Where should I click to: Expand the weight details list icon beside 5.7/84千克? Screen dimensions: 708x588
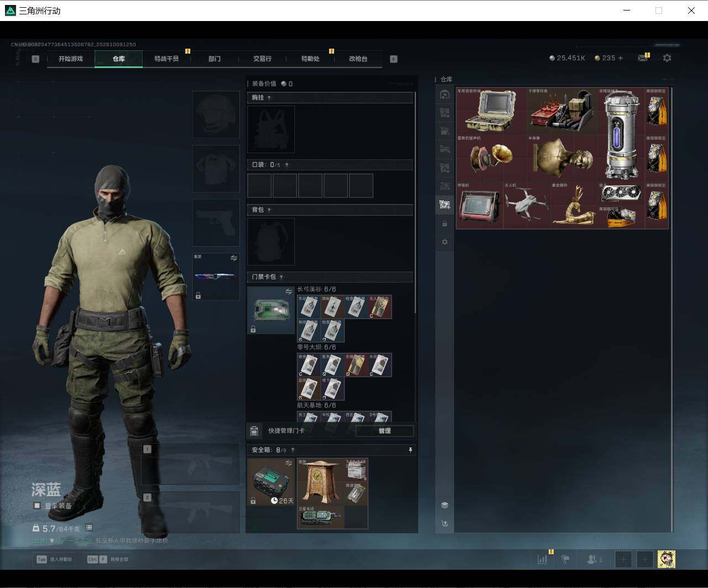pos(89,528)
